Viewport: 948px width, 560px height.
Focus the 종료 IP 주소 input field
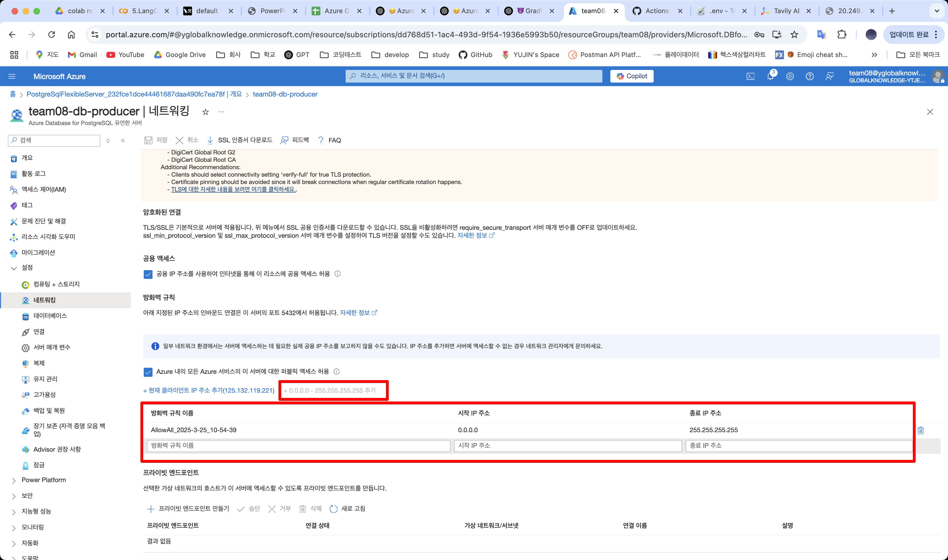(x=799, y=446)
